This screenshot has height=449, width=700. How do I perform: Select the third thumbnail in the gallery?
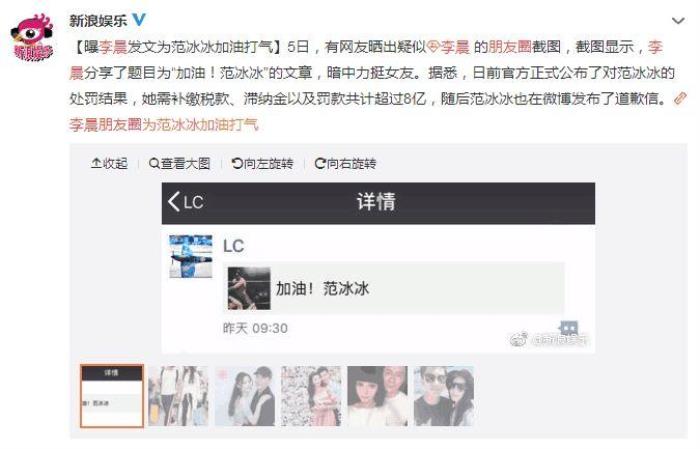(245, 396)
